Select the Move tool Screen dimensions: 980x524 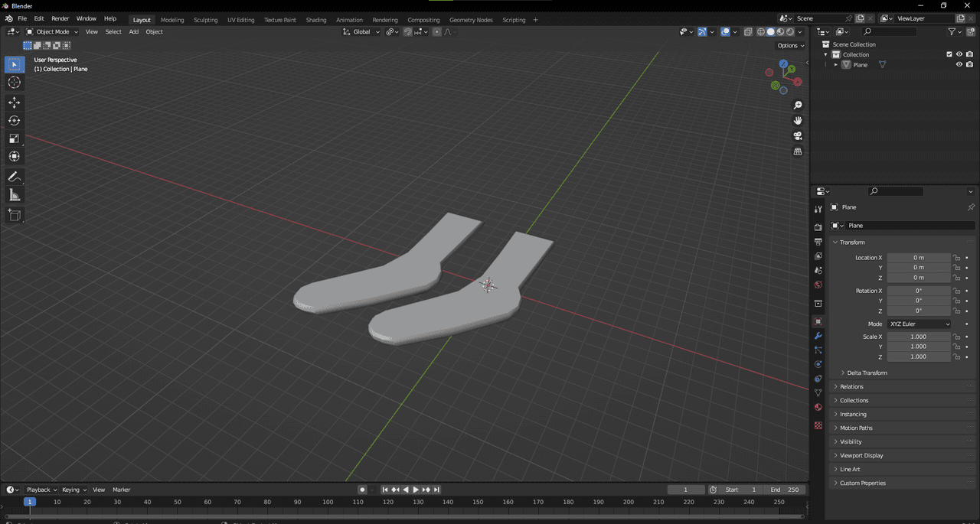pos(15,103)
